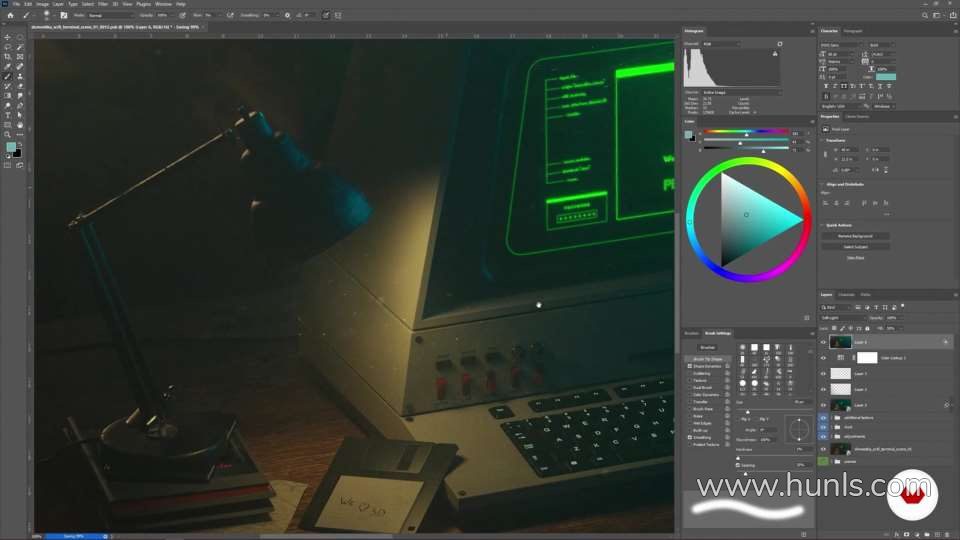Click the View More link
This screenshot has height=540, width=960.
(x=855, y=258)
